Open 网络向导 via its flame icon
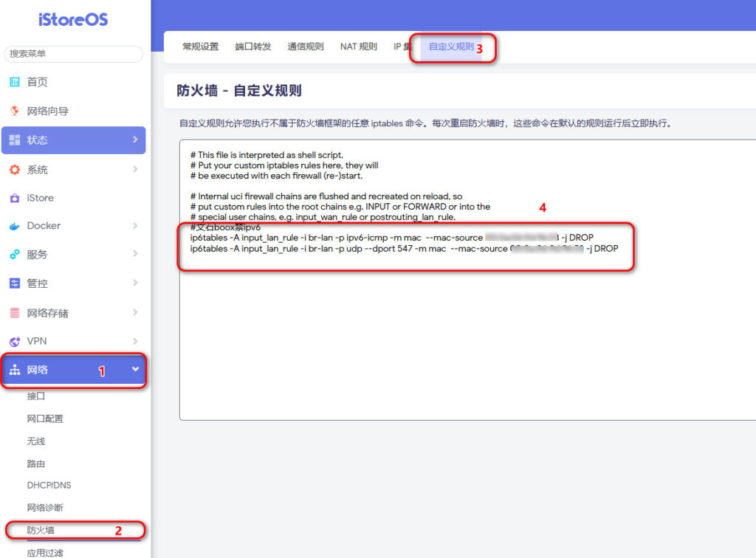This screenshot has width=756, height=558. coord(16,111)
